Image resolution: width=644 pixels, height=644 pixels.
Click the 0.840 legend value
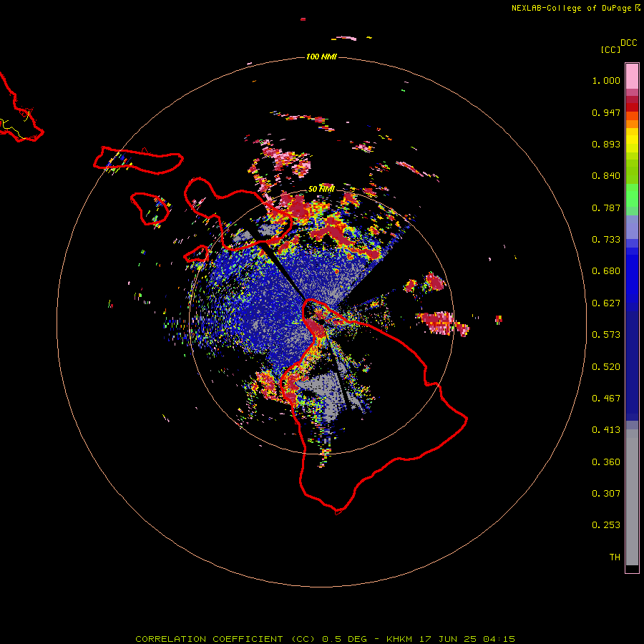tap(606, 176)
